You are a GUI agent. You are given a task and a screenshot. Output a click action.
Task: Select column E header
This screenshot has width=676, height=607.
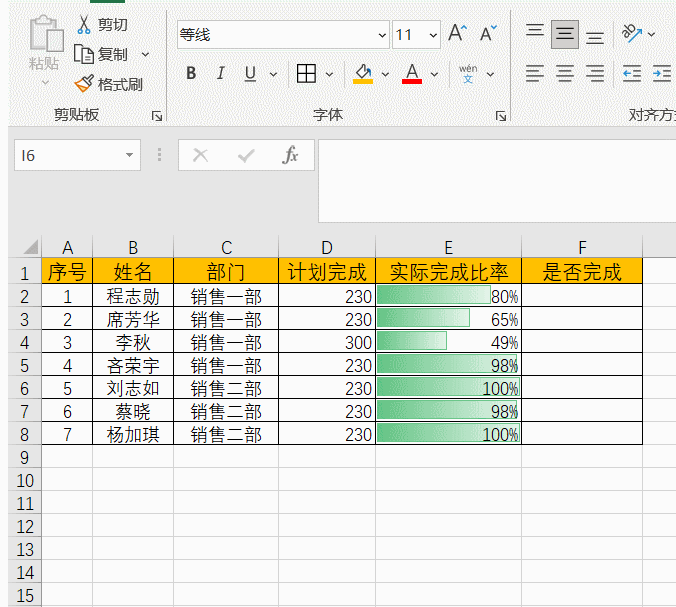coord(448,247)
